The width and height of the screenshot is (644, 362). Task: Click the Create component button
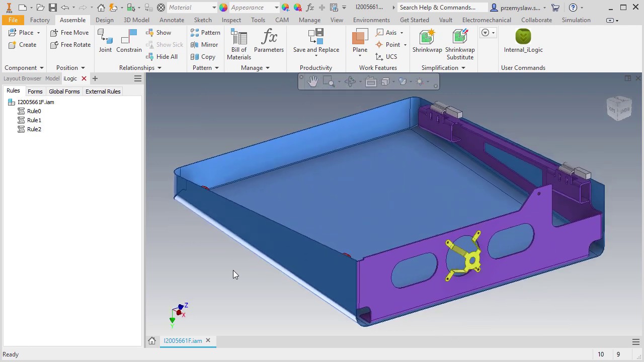tap(23, 45)
